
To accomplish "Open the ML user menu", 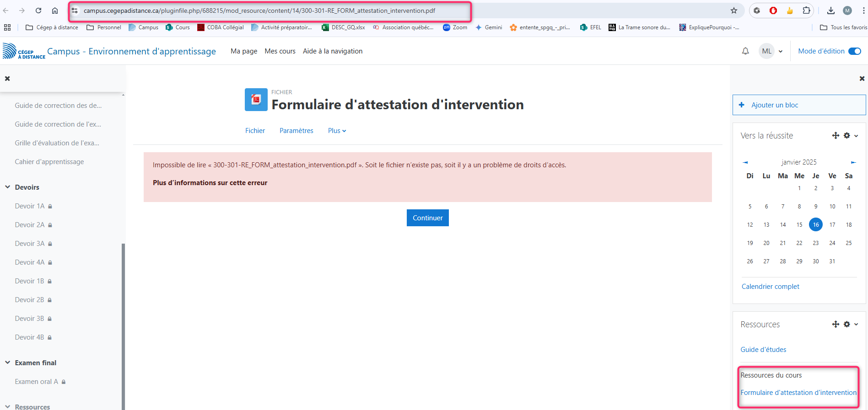I will coord(771,51).
